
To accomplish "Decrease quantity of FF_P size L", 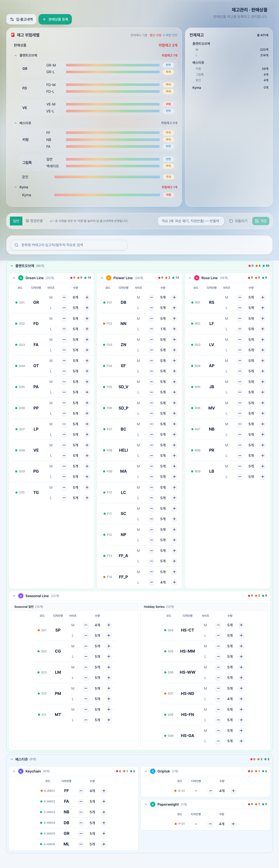I will (151, 582).
